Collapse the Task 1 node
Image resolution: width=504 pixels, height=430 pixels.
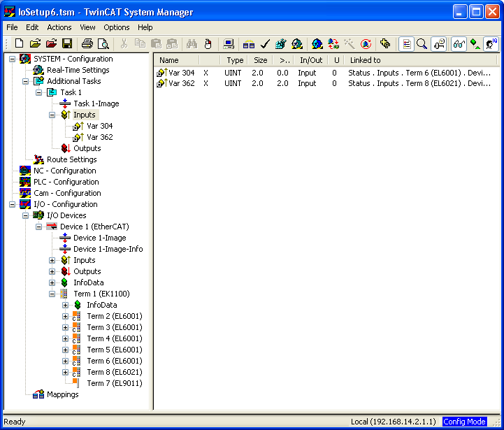pos(39,92)
